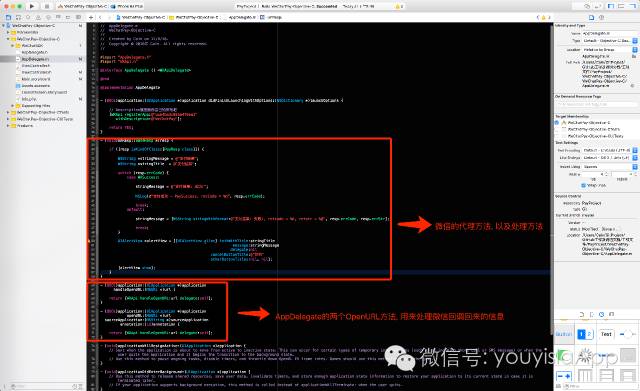Open the Line Endings dropdown
Screen dimensions: 640x391
tap(609, 158)
